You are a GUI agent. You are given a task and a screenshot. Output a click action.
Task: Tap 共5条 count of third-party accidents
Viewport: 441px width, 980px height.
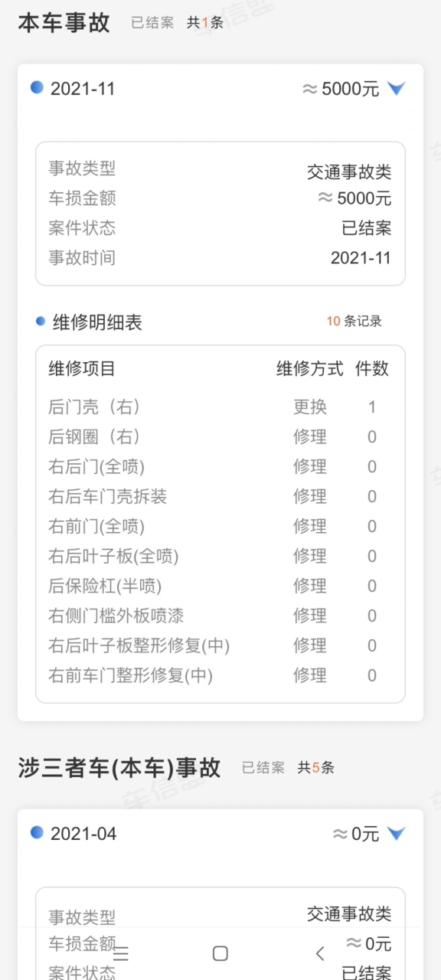coord(315,767)
